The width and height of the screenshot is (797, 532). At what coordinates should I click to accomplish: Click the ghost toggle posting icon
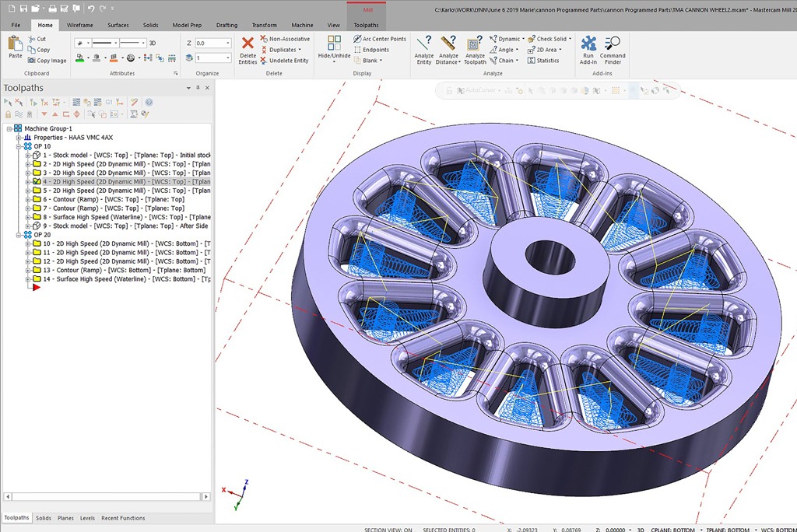[30, 114]
